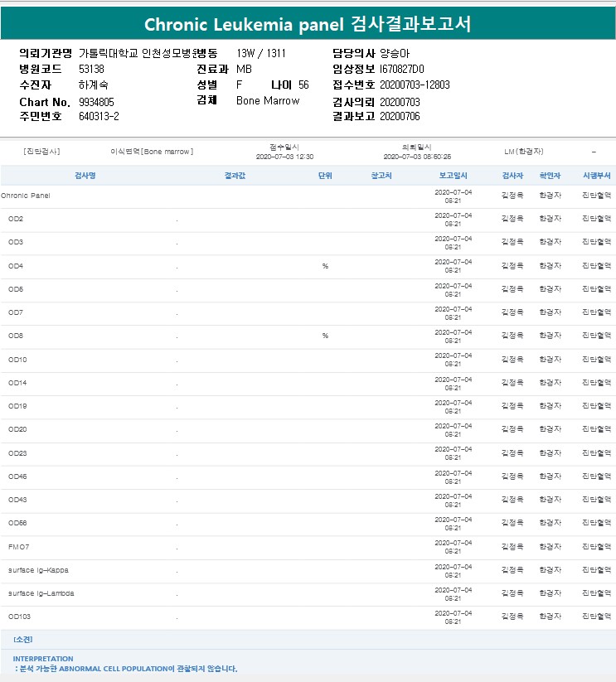Select the Chronic Panel row label

coord(25,196)
